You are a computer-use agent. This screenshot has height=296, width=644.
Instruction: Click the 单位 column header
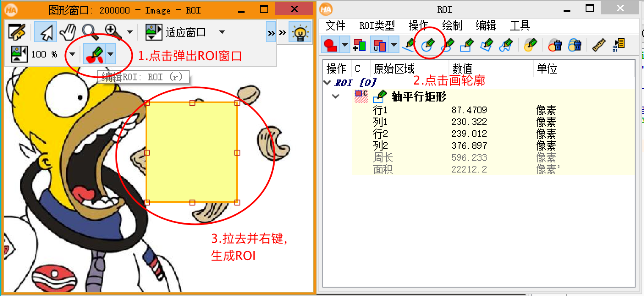584,69
